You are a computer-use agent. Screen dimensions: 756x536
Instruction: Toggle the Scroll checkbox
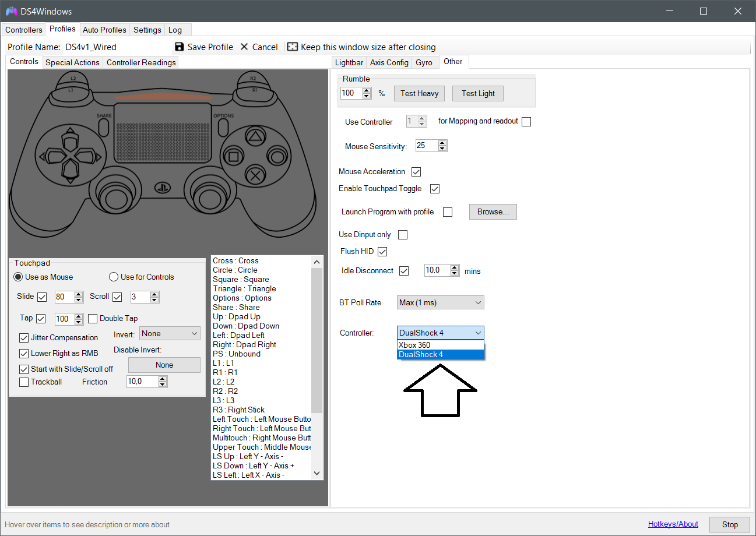pyautogui.click(x=117, y=297)
